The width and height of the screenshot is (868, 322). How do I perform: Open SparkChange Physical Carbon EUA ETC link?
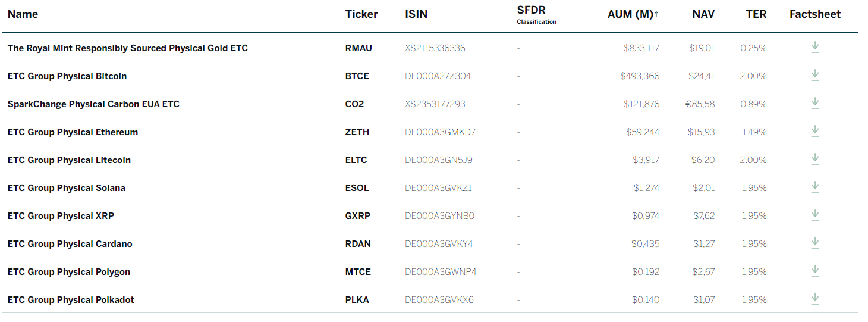(93, 104)
